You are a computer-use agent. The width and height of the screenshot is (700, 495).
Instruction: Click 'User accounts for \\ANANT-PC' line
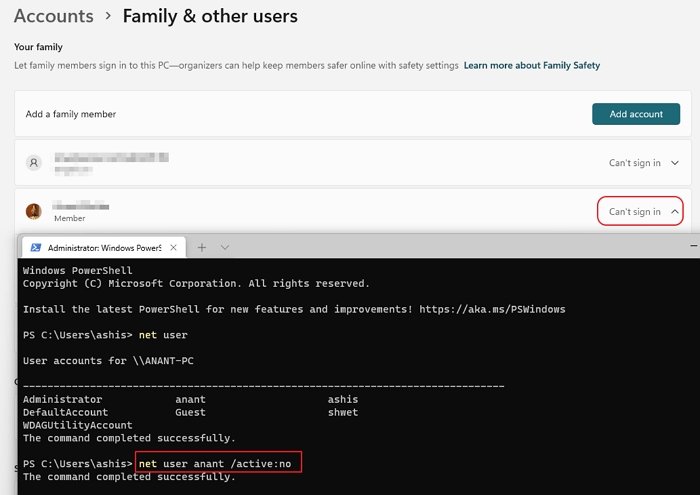108,361
